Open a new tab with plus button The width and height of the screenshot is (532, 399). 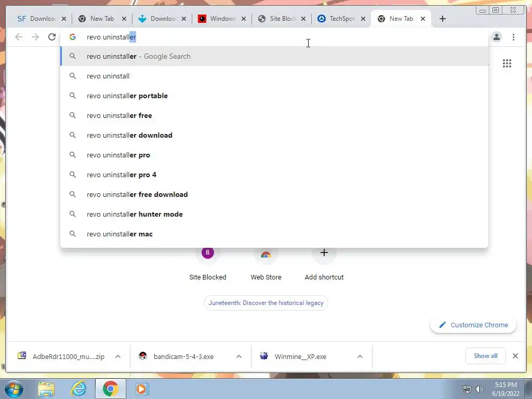click(443, 19)
